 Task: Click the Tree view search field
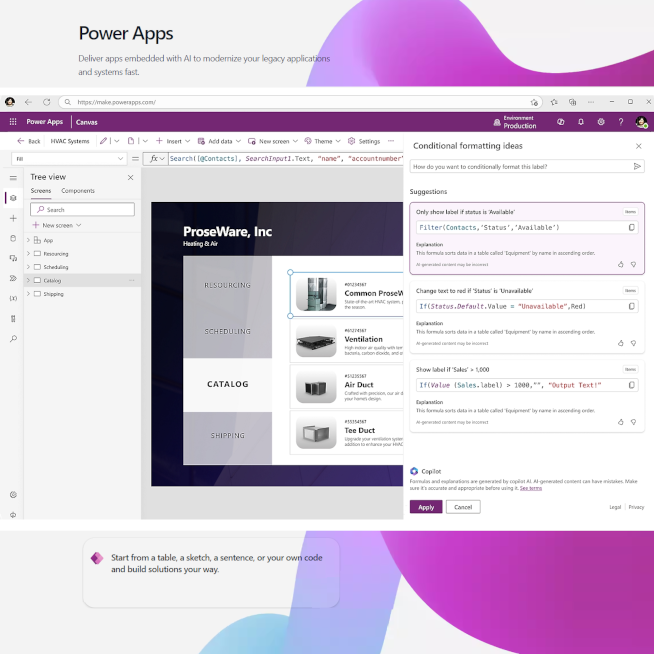pyautogui.click(x=86, y=210)
